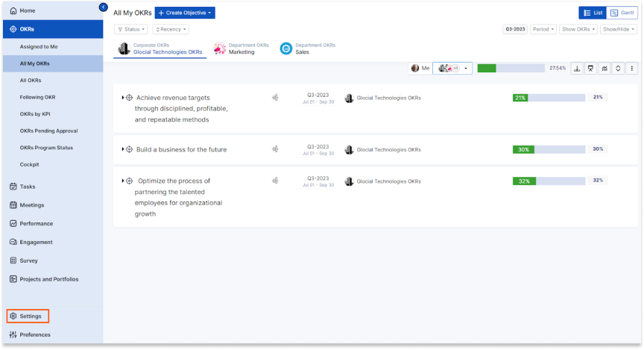Open Home from the sidebar
The width and height of the screenshot is (644, 350).
click(53, 10)
